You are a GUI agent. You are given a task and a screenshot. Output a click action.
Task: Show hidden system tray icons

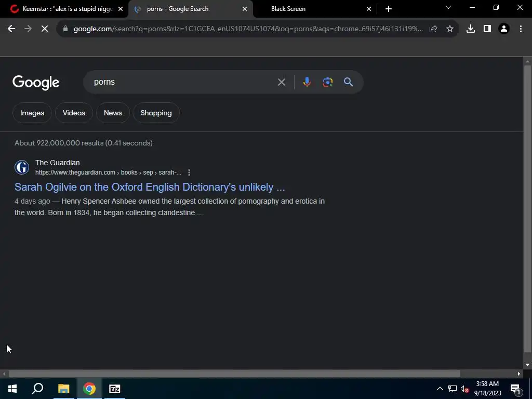tap(440, 389)
